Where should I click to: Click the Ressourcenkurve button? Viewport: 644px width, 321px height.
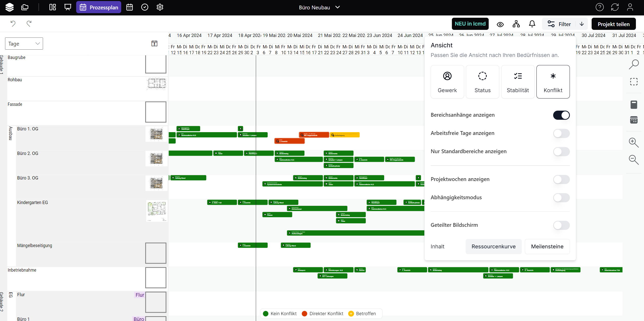pyautogui.click(x=493, y=247)
